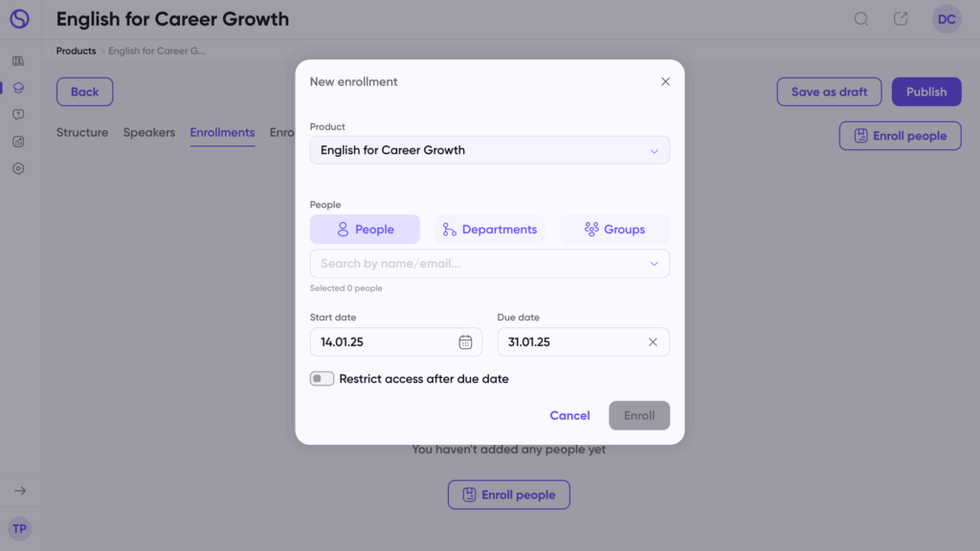The width and height of the screenshot is (980, 551).
Task: Expand the sidebar with arrow icon
Action: pos(20,491)
